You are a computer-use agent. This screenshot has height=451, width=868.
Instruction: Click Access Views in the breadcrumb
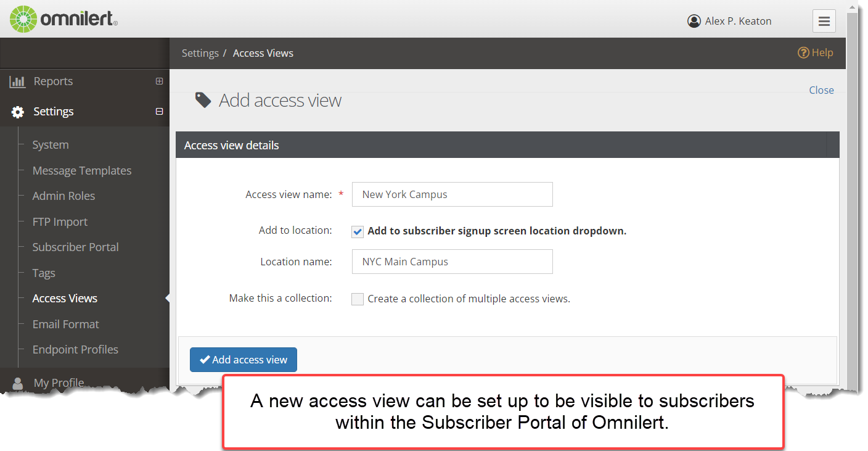(263, 53)
